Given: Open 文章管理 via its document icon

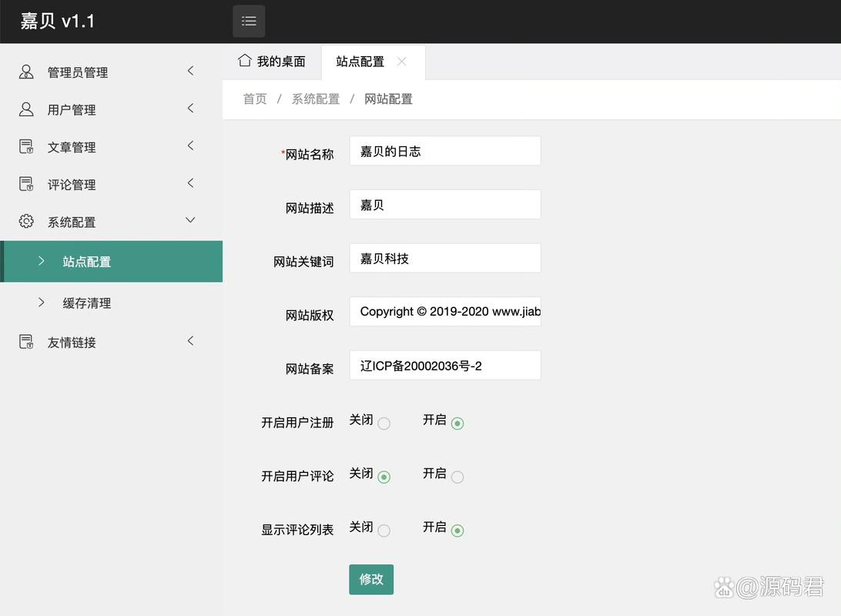Looking at the screenshot, I should click(25, 146).
